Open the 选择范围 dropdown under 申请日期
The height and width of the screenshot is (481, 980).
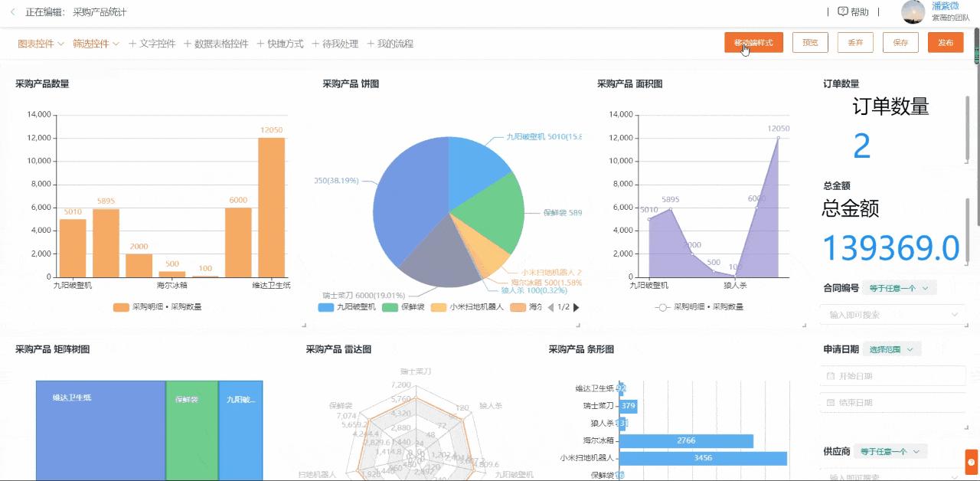(x=891, y=348)
